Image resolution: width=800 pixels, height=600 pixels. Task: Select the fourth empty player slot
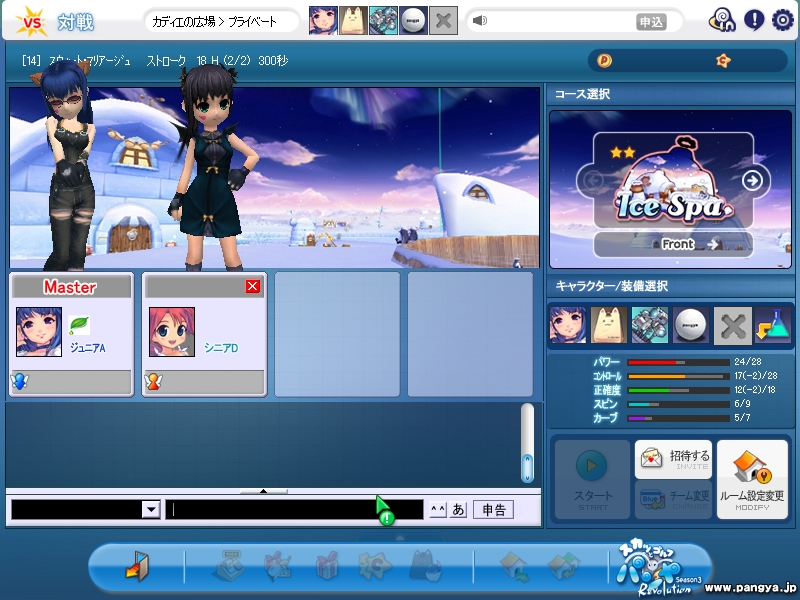click(470, 334)
